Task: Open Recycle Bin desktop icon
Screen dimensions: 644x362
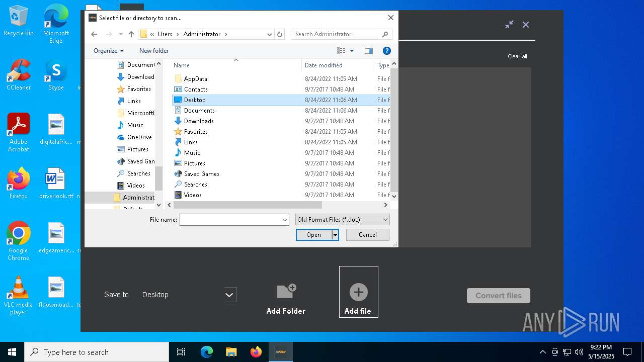Action: 19,20
